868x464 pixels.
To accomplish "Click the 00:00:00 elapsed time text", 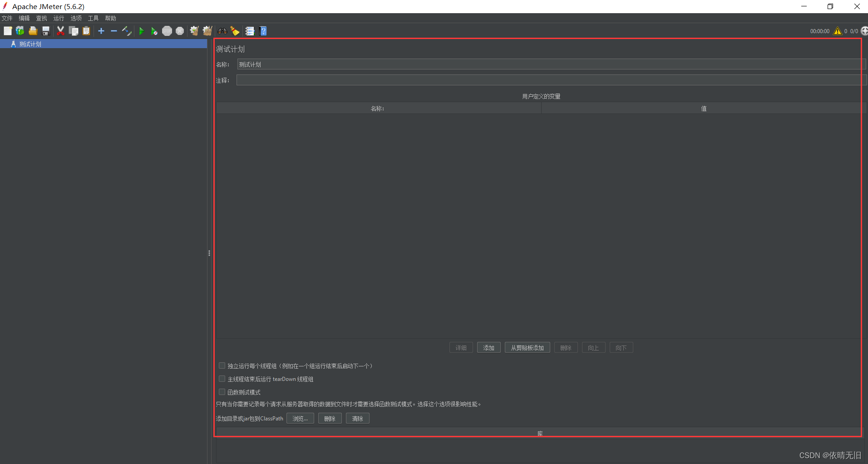I will pos(820,31).
